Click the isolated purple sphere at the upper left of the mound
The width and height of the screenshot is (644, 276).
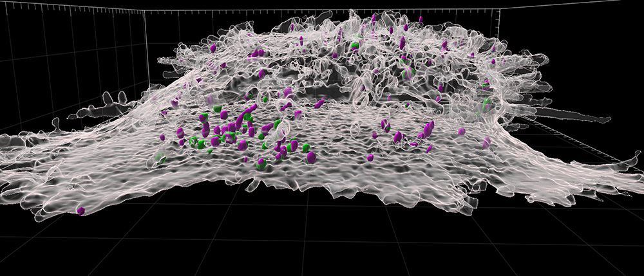tap(213, 48)
